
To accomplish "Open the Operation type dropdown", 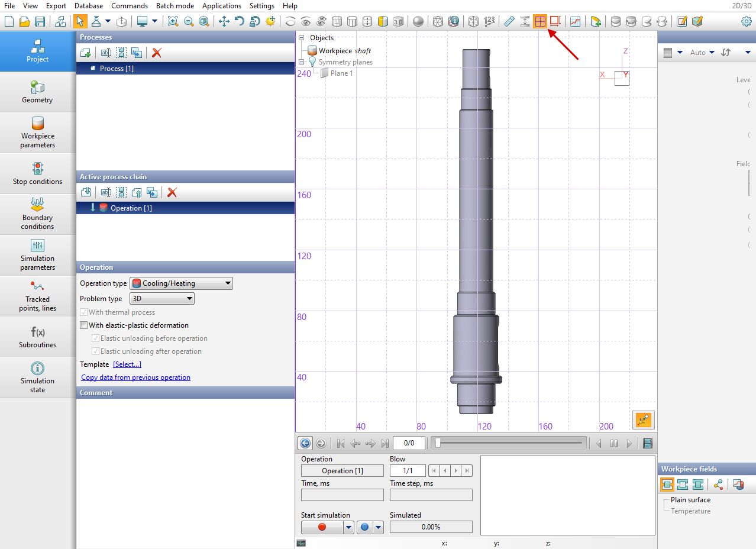I will tap(181, 283).
